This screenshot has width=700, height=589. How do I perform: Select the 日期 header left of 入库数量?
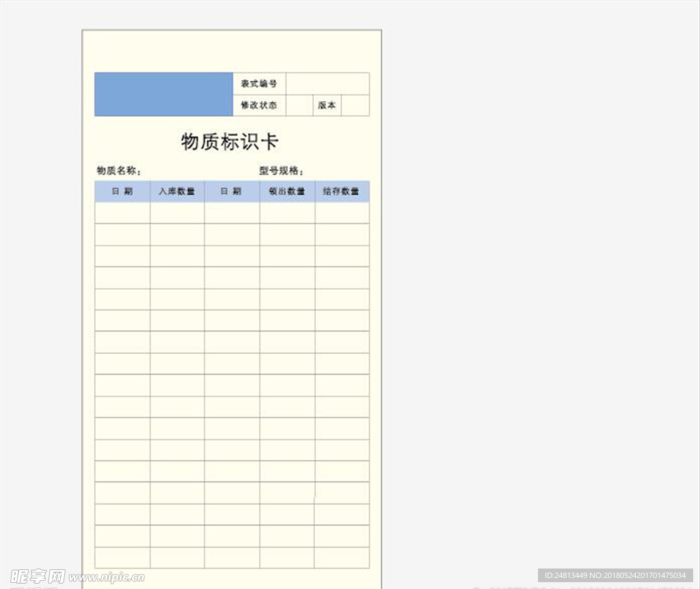pos(122,191)
